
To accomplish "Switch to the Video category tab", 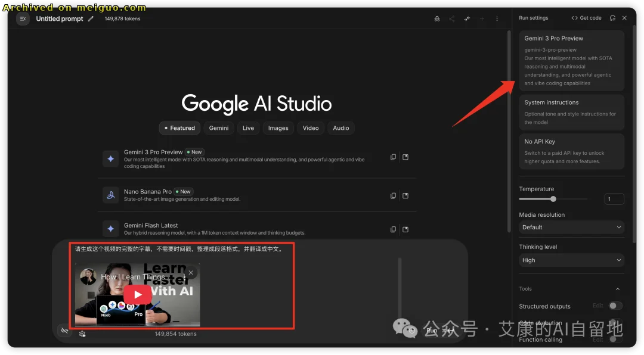I will [x=310, y=128].
